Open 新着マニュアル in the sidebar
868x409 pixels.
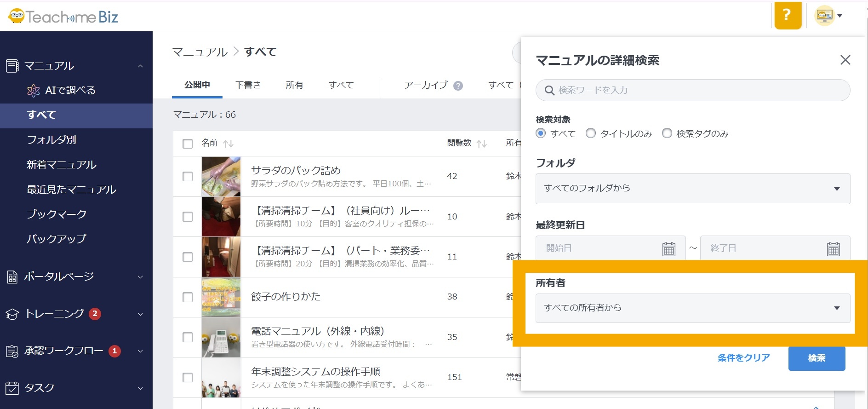(x=62, y=165)
